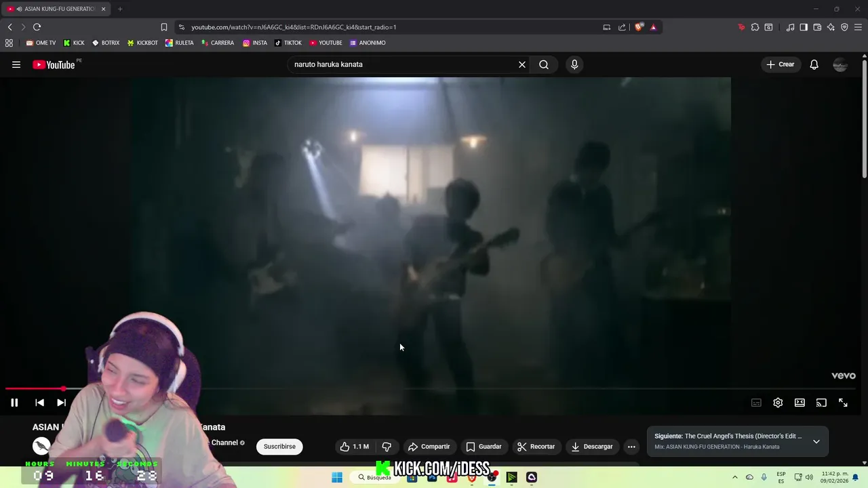Reload the page in the browser

(x=37, y=27)
